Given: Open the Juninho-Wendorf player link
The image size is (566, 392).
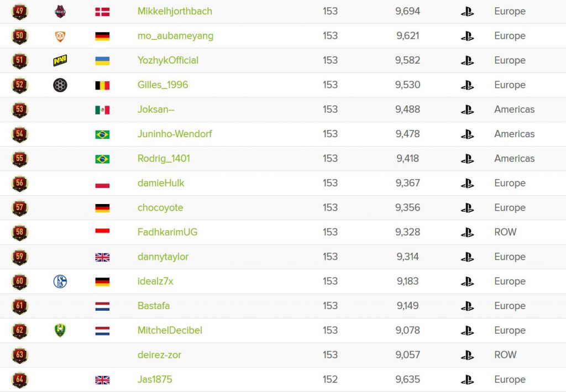Looking at the screenshot, I should [175, 134].
